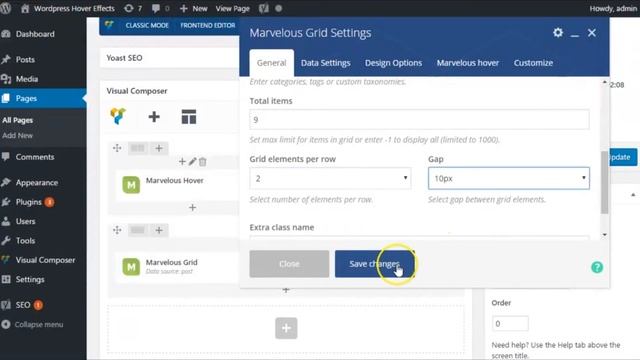The height and width of the screenshot is (360, 640).
Task: Click the Save changes button
Action: [x=375, y=264]
